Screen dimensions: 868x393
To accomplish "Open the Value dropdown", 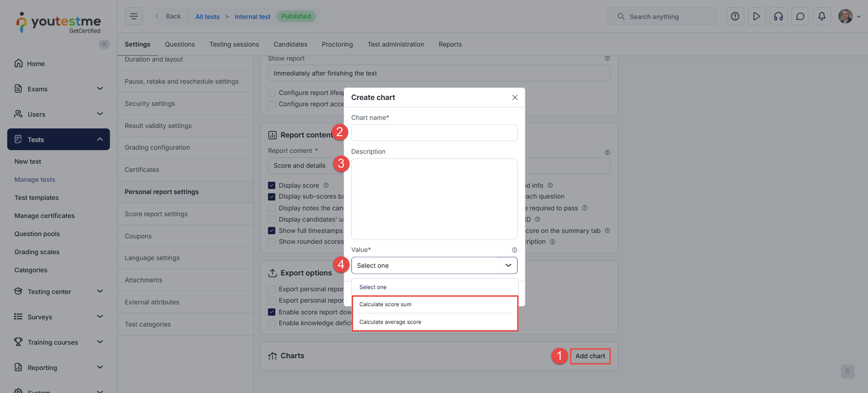I will coord(434,265).
